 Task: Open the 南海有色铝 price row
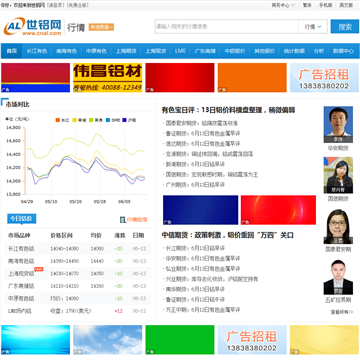[x=78, y=261]
